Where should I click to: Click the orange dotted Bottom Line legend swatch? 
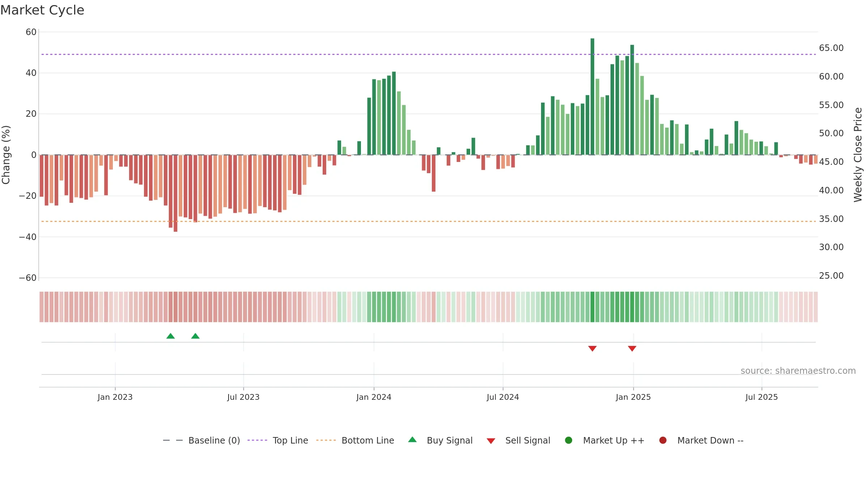(x=326, y=440)
